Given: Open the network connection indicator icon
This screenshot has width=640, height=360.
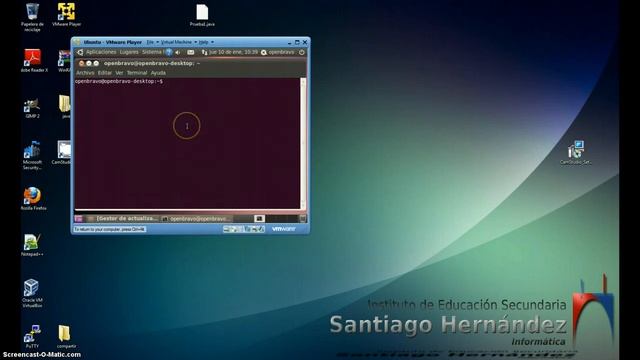Looking at the screenshot, I should [x=204, y=52].
